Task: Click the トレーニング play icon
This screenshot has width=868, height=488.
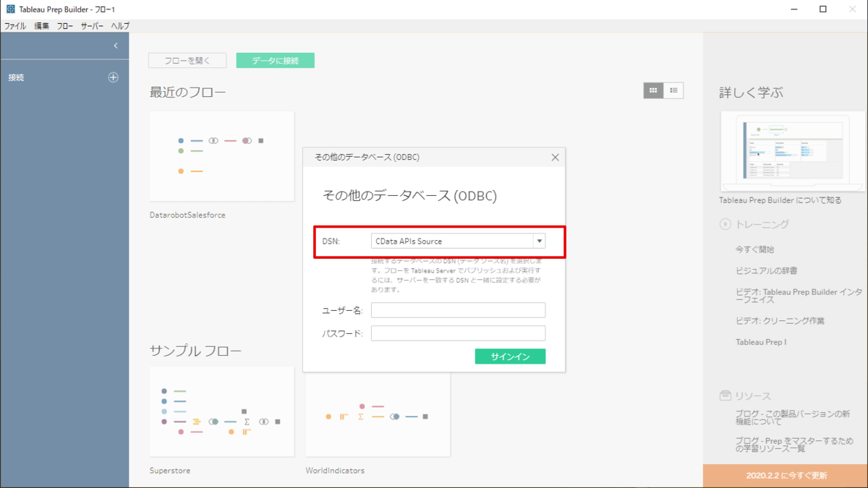Action: coord(725,225)
